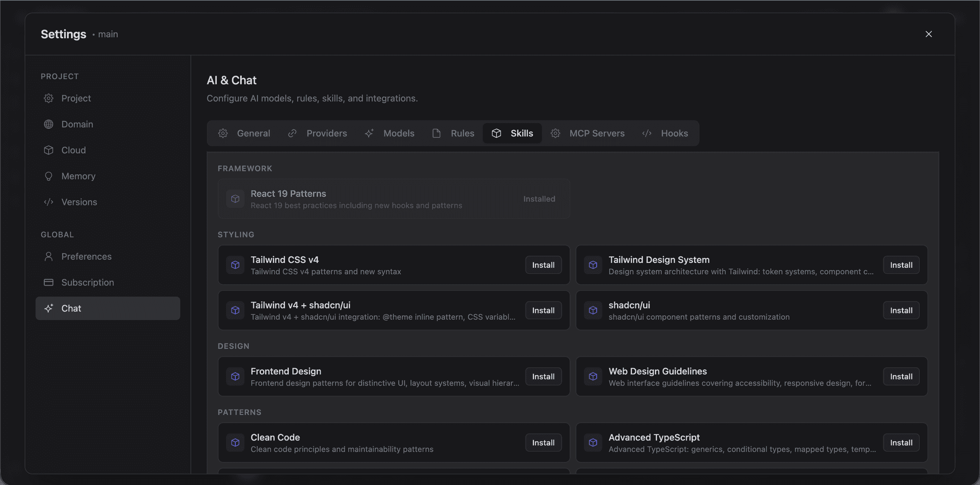Viewport: 980px width, 485px height.
Task: Install the Frontend Design skill
Action: pyautogui.click(x=543, y=376)
